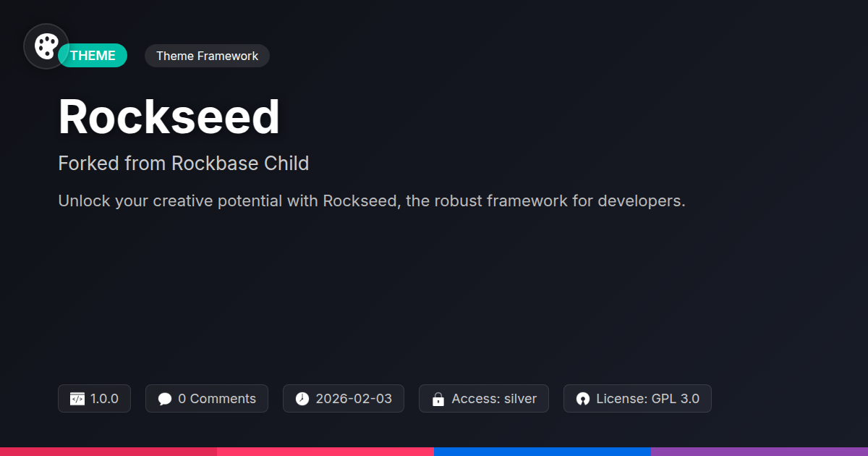Click the Rockseed description paragraph text
The height and width of the screenshot is (456, 868).
pos(371,201)
